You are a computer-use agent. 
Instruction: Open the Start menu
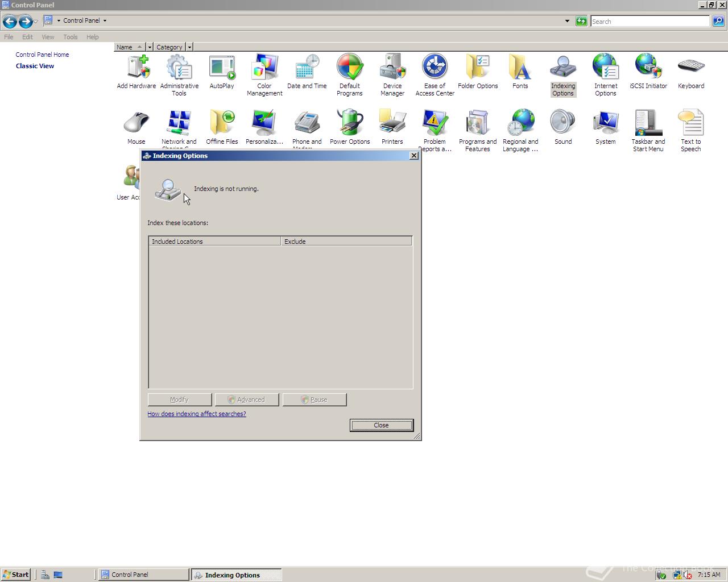point(16,575)
